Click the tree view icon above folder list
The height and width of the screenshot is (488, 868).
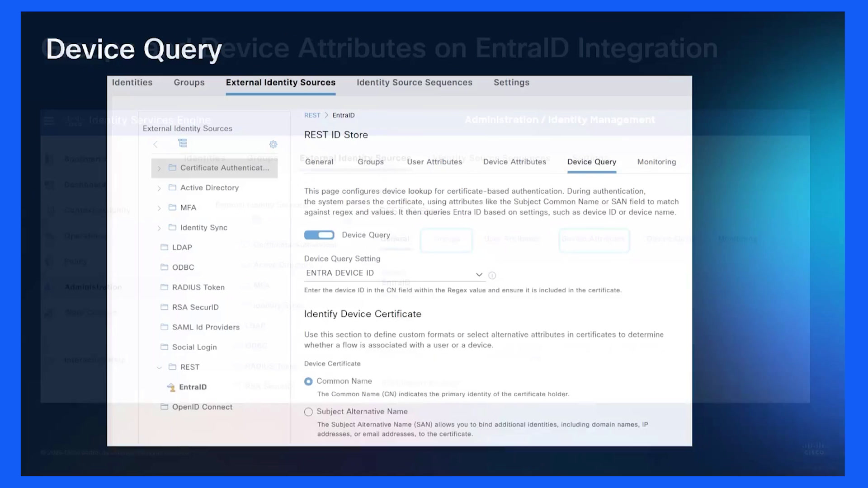(183, 143)
